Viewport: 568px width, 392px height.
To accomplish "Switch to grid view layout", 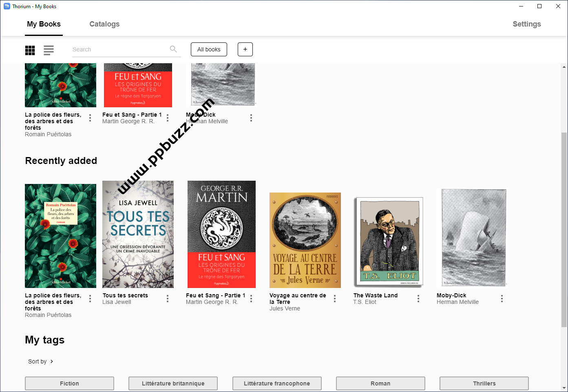I will [x=30, y=50].
